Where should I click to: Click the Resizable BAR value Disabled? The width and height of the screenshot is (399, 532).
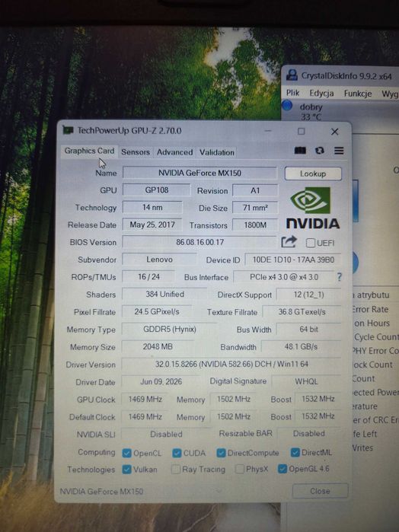tap(308, 433)
